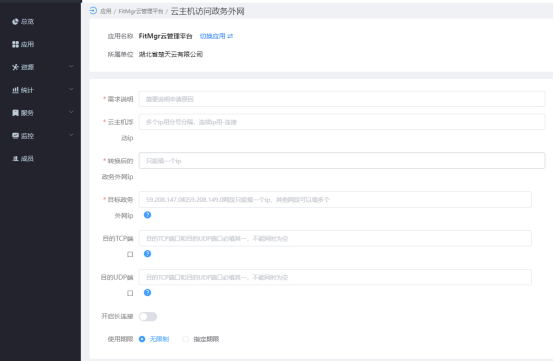554x361 pixels.
Task: Expand the 监控 menu chevron
Action: coord(71,135)
